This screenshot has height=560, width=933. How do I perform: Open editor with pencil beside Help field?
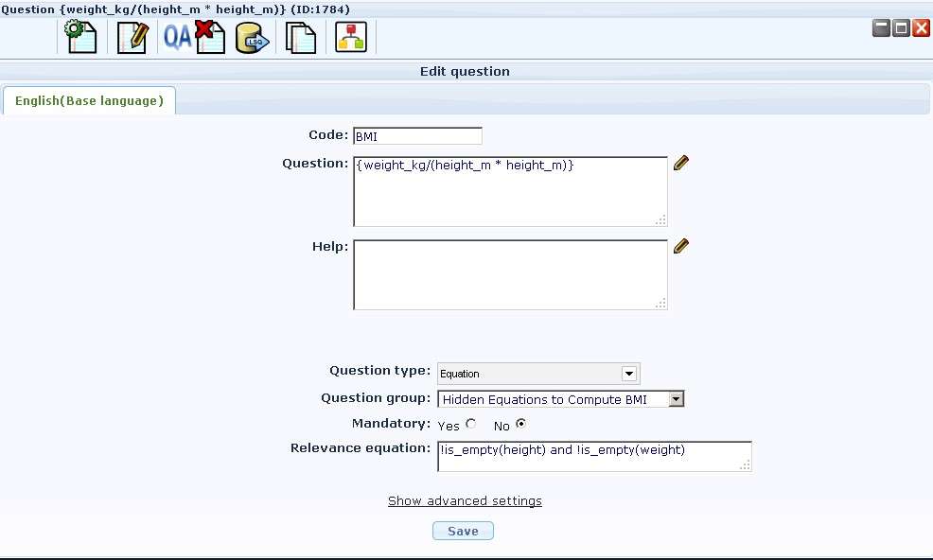(x=680, y=246)
